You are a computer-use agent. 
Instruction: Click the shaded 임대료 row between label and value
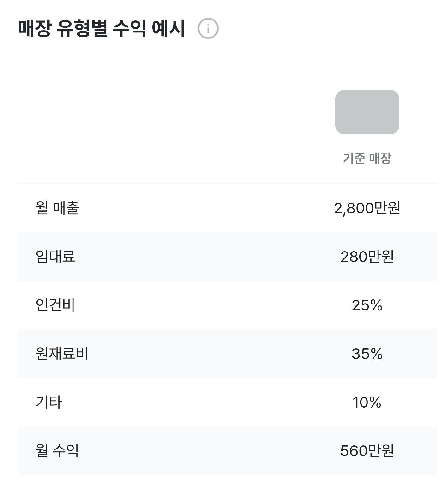(205, 257)
